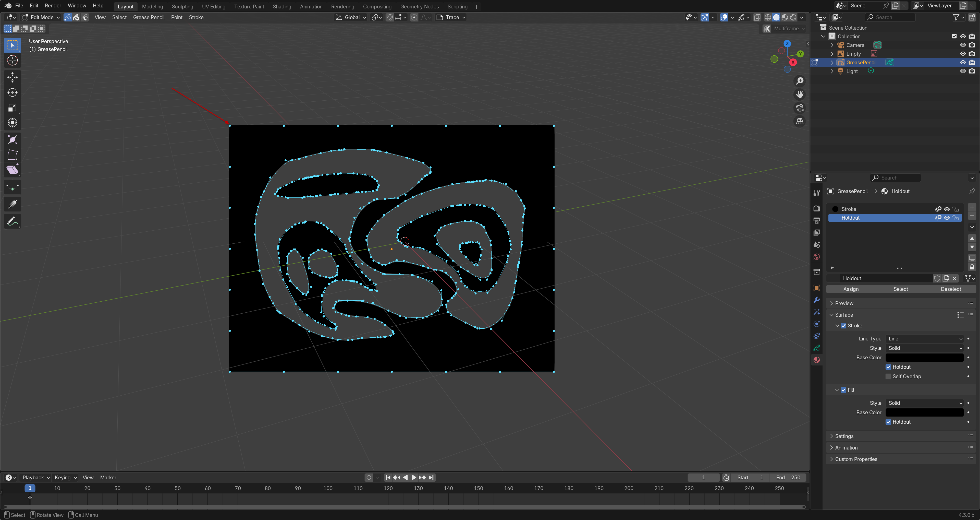Select the Move tool
Viewport: 980px width, 520px height.
click(12, 77)
